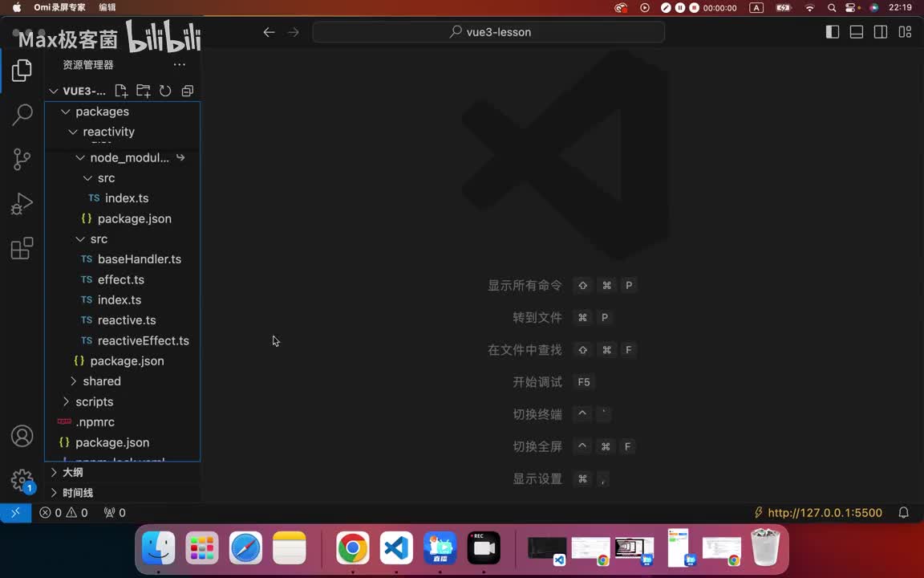Open Trash from the Dock
Viewport: 924px width, 578px height.
[x=765, y=547]
